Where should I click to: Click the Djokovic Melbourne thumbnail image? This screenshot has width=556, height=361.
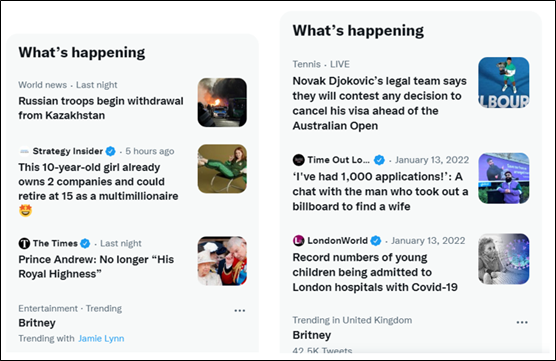pyautogui.click(x=504, y=83)
